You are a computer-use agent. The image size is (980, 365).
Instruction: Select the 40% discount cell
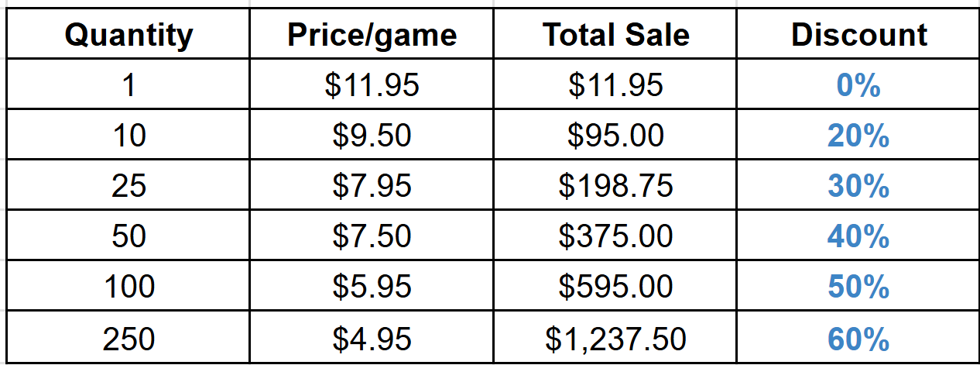click(x=858, y=237)
